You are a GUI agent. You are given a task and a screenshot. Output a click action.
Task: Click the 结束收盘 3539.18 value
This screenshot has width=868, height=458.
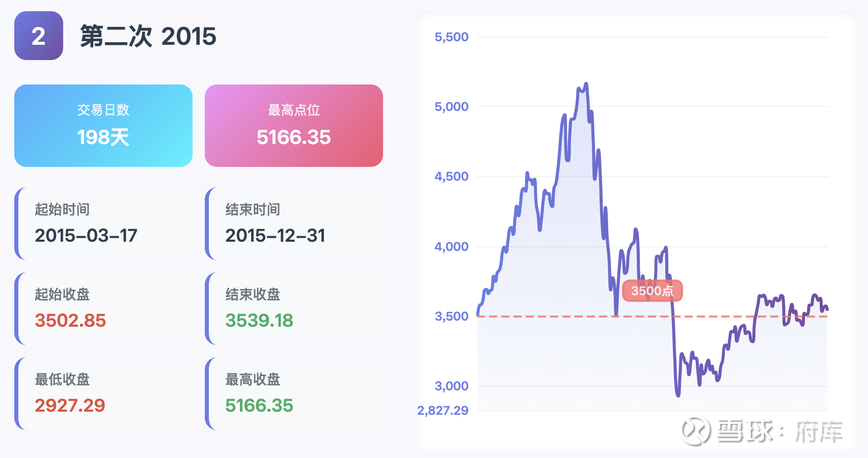coord(259,321)
